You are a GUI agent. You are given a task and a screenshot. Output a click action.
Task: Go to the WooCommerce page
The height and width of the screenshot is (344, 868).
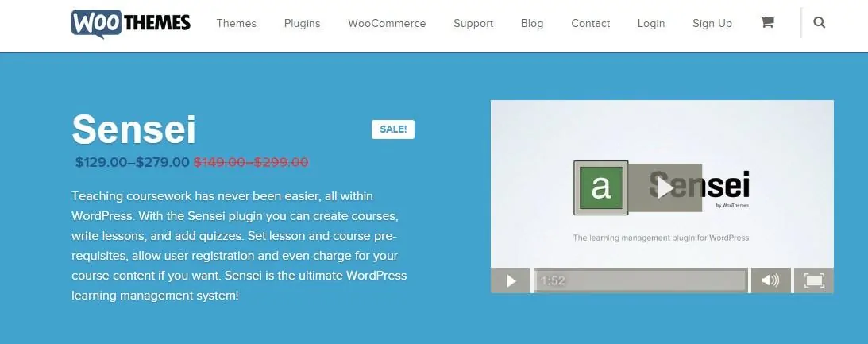coord(387,23)
